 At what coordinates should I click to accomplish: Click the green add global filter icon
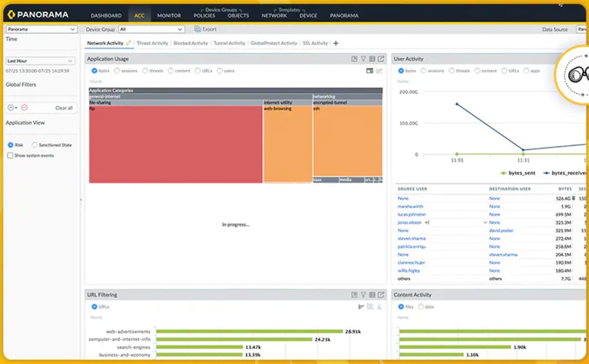11,108
